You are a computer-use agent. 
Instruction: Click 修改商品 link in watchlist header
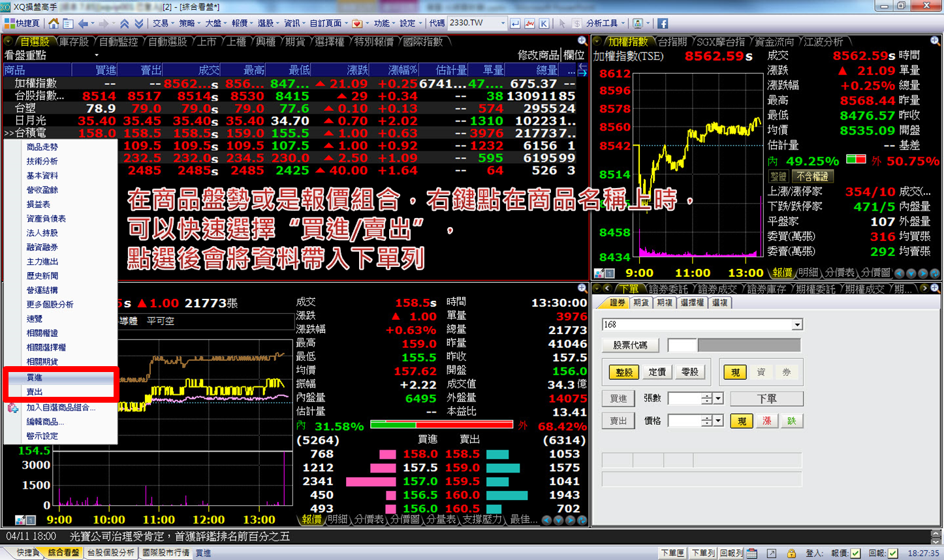(x=539, y=55)
